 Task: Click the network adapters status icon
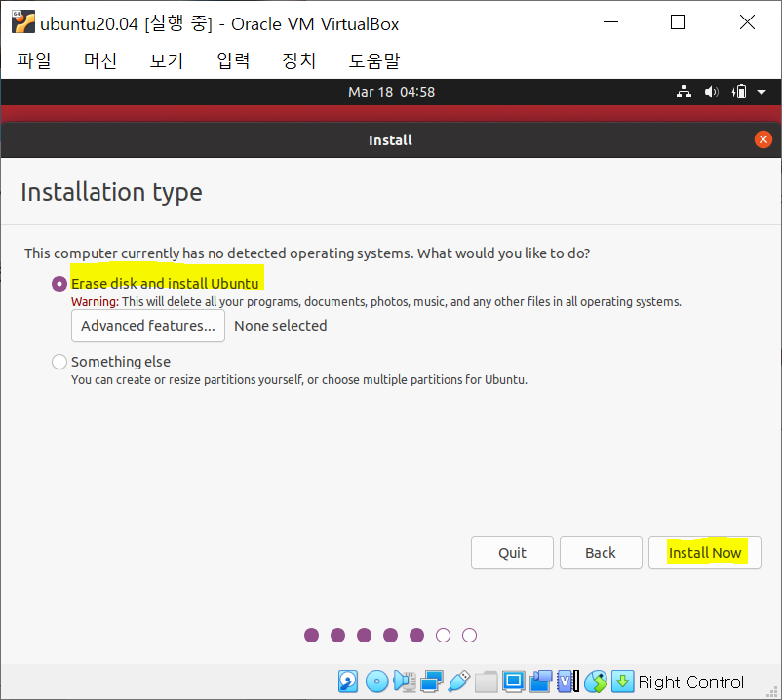[431, 681]
